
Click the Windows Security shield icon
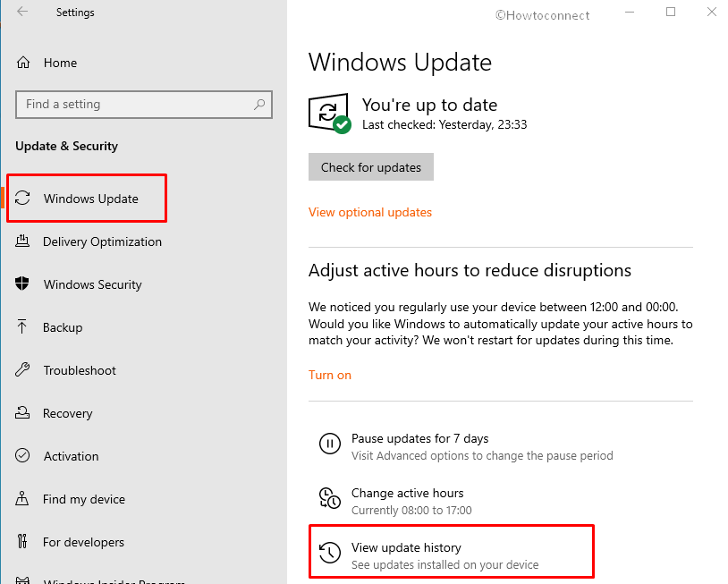tap(23, 284)
